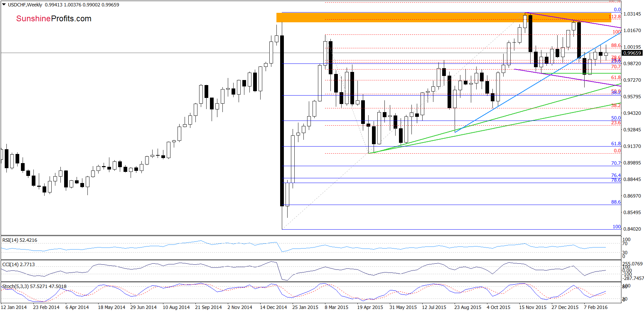The height and width of the screenshot is (312, 644).
Task: Click the date label 19 Apr 2015
Action: pyautogui.click(x=370, y=307)
